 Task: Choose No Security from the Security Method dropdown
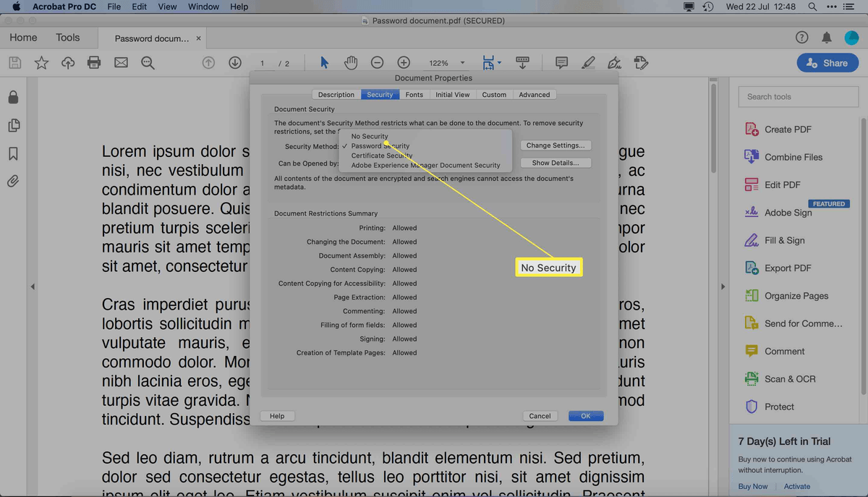(x=370, y=136)
